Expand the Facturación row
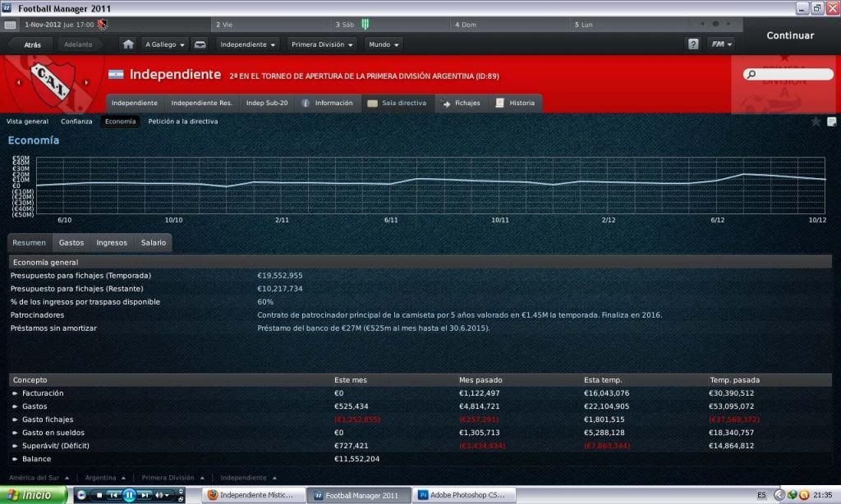Viewport: 841px width, 504px height. pos(15,393)
